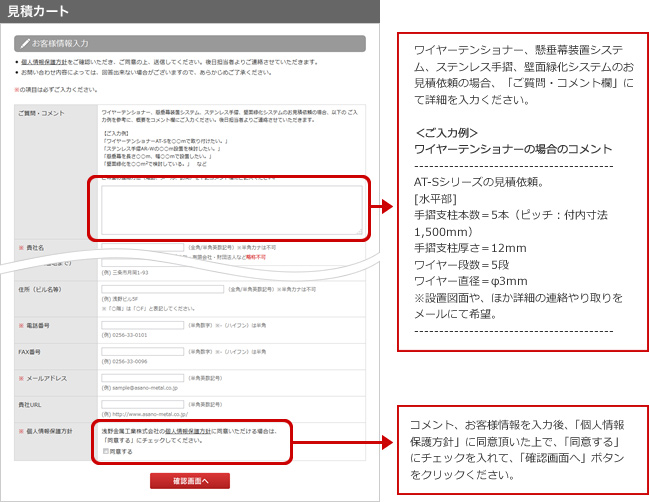Click the red asterisk next to 個人情報保護方針 label
This screenshot has width=649, height=502.
(x=20, y=430)
